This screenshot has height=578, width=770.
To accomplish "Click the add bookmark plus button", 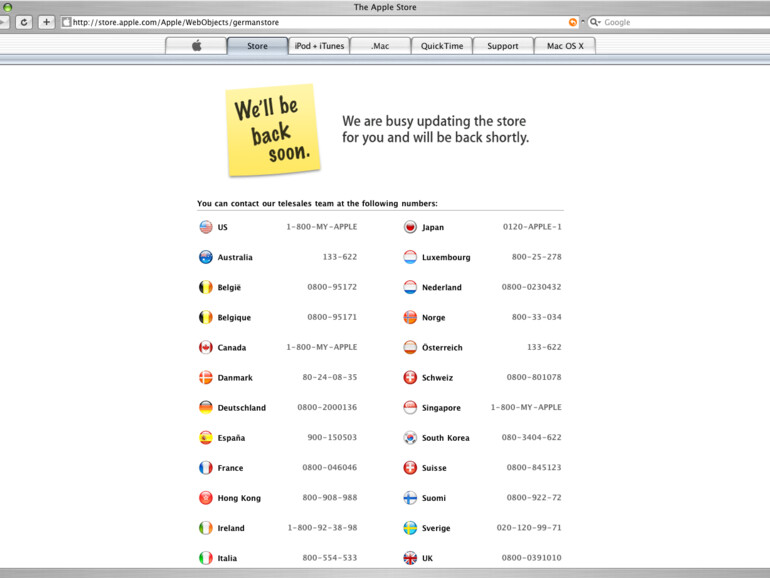I will (46, 22).
